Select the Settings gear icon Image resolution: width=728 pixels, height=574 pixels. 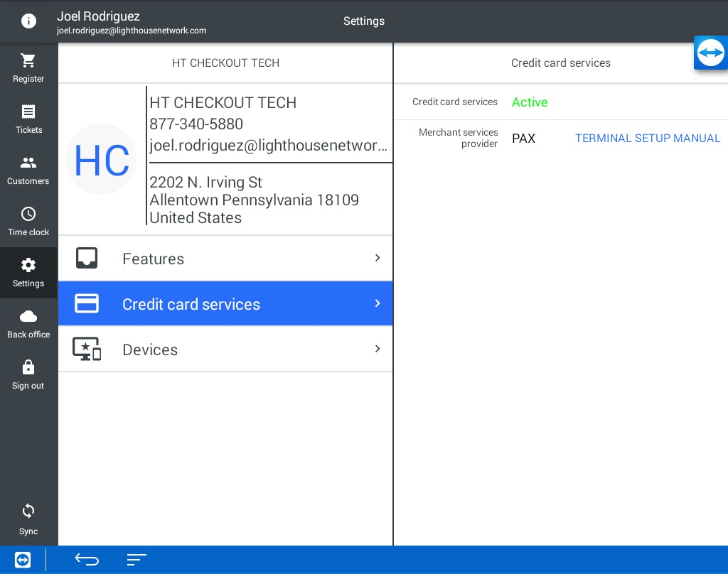coord(28,266)
